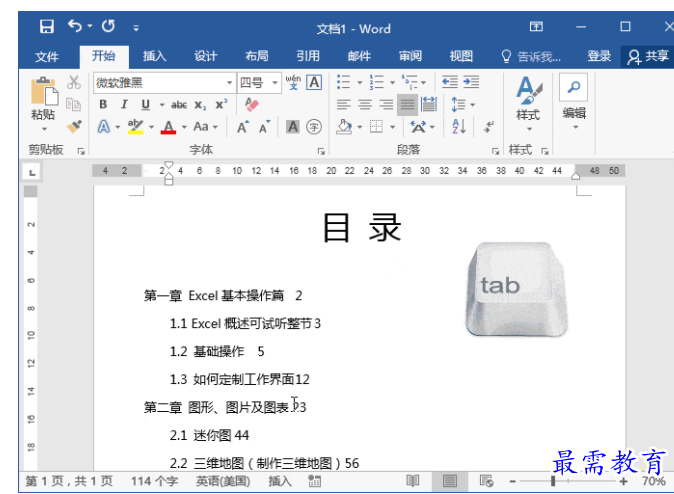Cut selection with scissors icon

[x=74, y=82]
